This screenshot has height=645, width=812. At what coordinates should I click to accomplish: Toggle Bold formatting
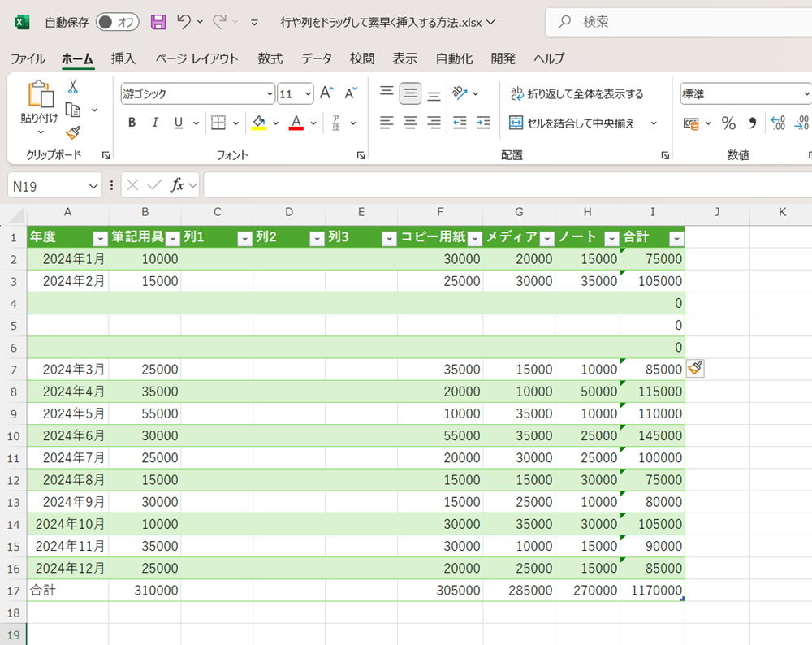click(132, 123)
